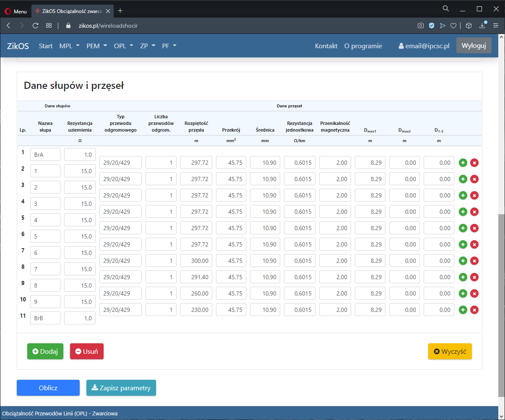Click red delete icon in last span row
Screen dimensions: 505x420
tap(474, 310)
